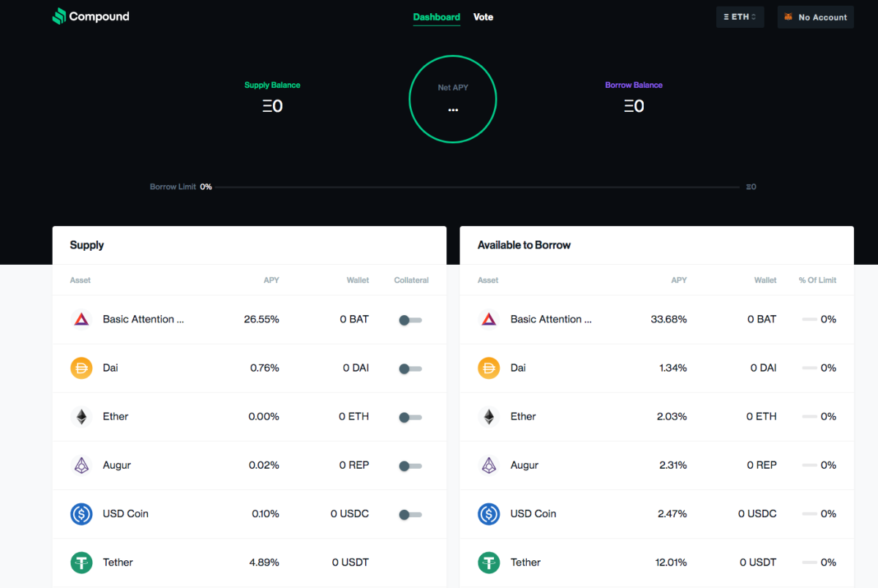
Task: Select USD Coin row name in Borrow list
Action: [533, 514]
